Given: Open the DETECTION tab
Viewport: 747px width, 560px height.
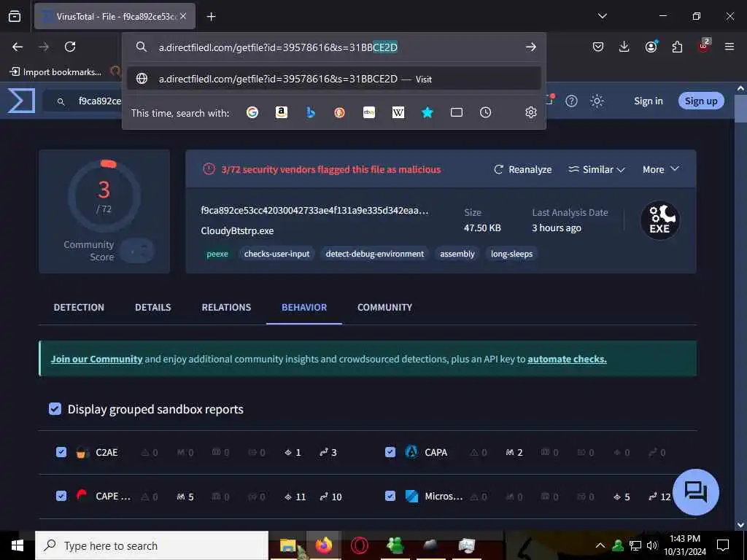Looking at the screenshot, I should click(79, 307).
